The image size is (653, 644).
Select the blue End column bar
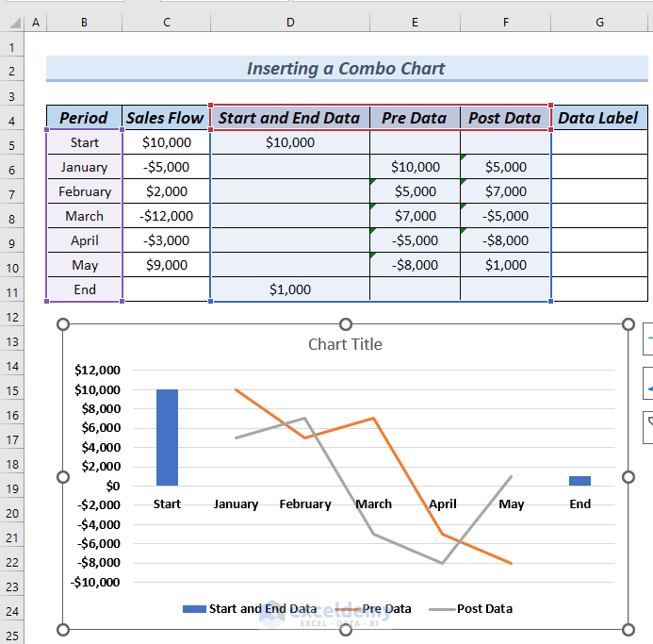coord(580,481)
